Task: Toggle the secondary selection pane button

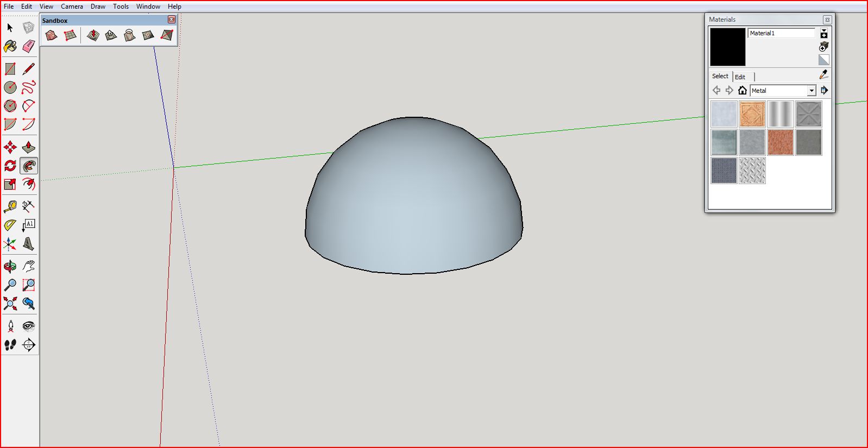Action: (x=824, y=33)
